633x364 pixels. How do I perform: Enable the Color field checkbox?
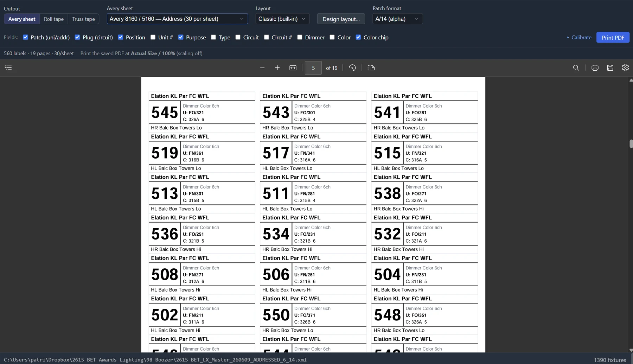pyautogui.click(x=332, y=37)
